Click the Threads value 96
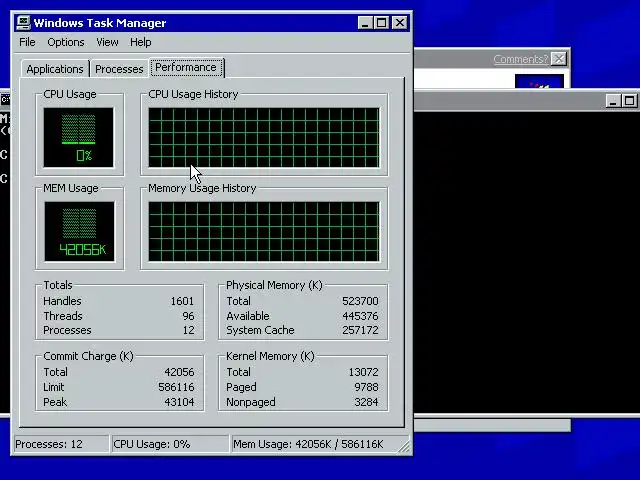The height and width of the screenshot is (480, 640). click(x=188, y=316)
